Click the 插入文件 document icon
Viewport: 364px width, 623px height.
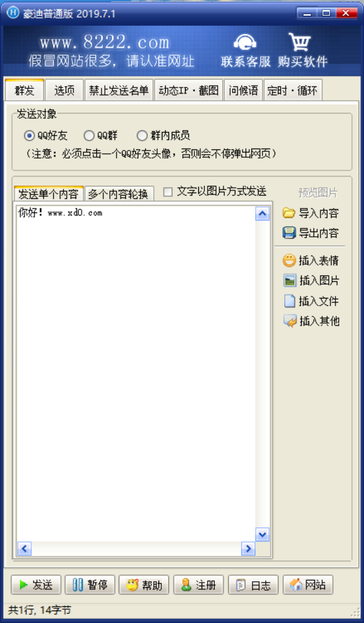tap(290, 301)
